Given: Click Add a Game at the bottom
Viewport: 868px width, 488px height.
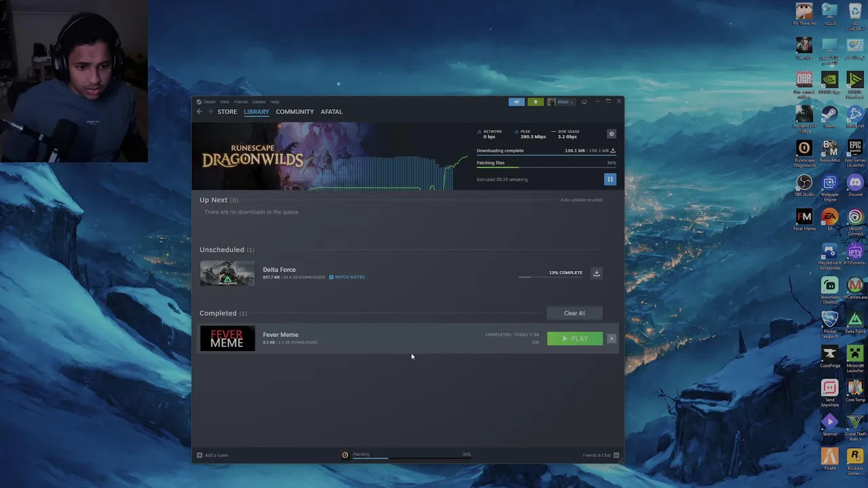Looking at the screenshot, I should click(x=213, y=455).
